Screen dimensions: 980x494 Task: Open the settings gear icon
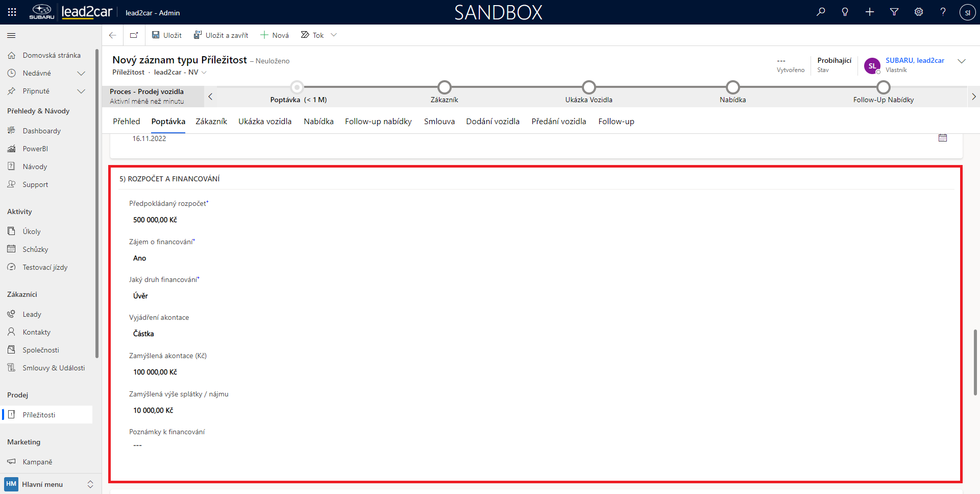point(919,12)
